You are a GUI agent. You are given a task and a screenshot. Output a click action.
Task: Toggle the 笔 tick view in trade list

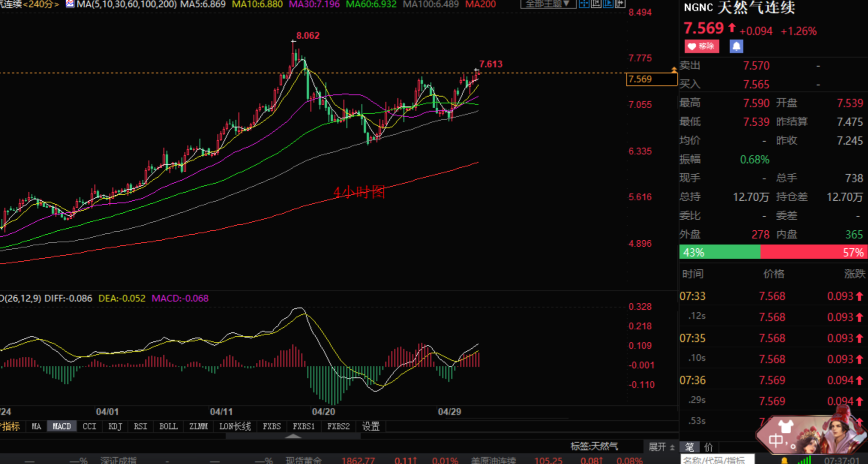click(689, 447)
